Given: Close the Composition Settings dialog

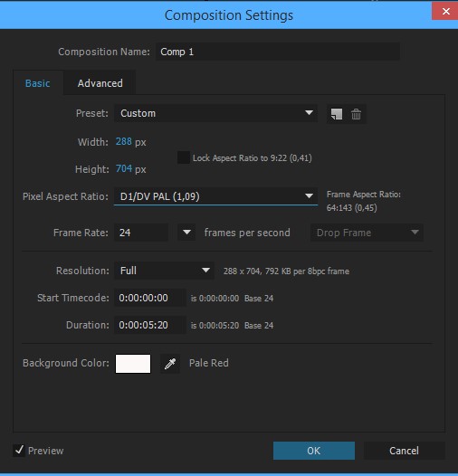Looking at the screenshot, I should click(x=445, y=12).
